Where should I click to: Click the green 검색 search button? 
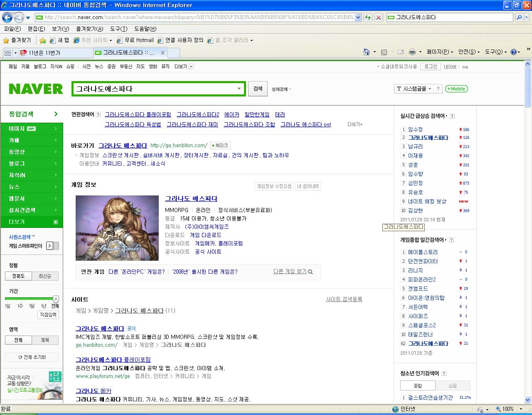tap(258, 89)
